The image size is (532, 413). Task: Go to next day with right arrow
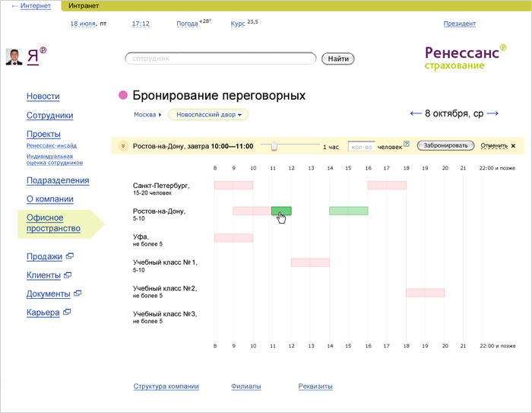[492, 113]
